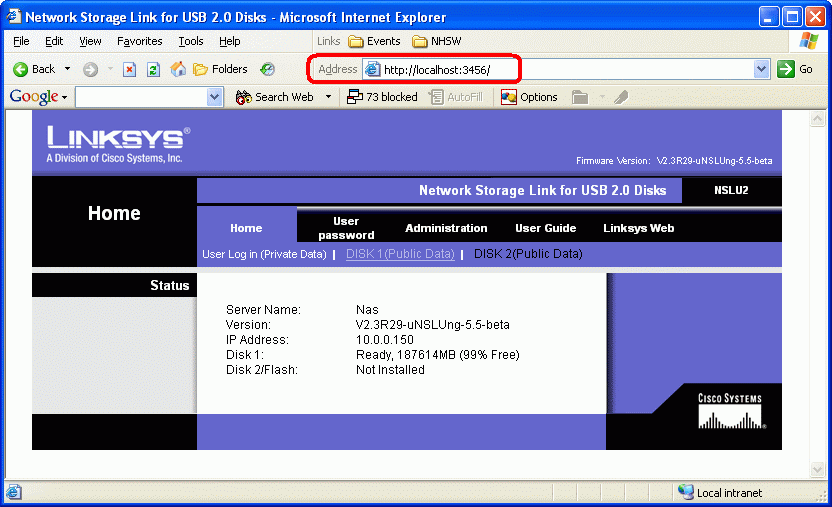Click the Refresh page icon

(x=153, y=69)
